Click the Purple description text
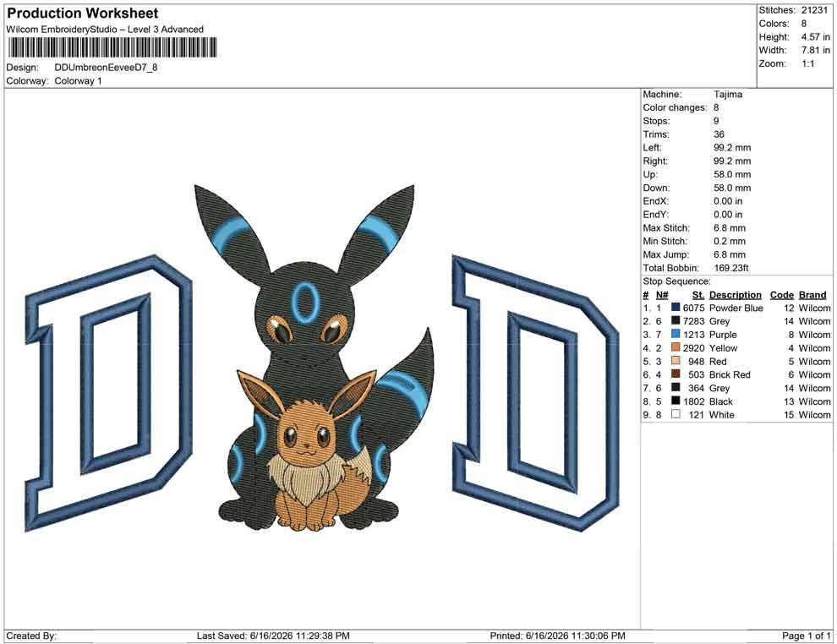 coord(723,335)
